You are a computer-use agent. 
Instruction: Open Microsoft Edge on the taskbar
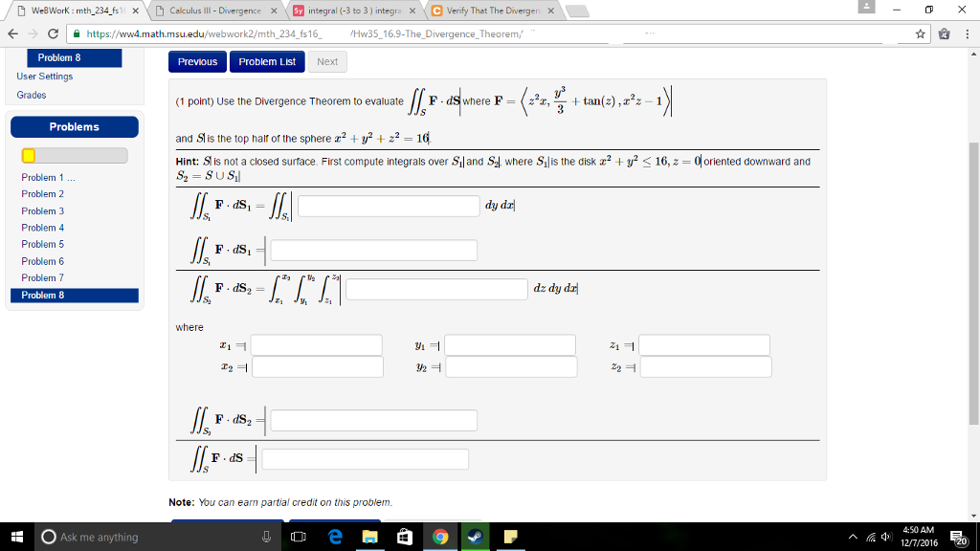(334, 536)
